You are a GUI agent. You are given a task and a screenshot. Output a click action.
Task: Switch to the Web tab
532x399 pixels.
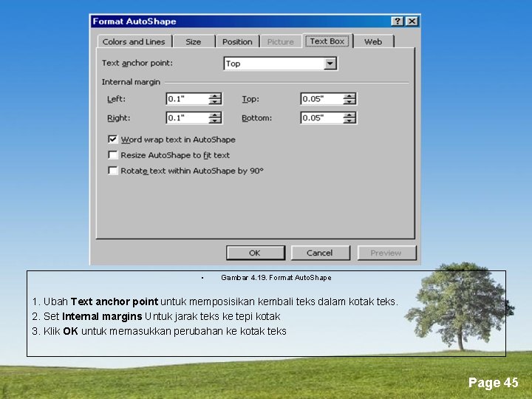click(373, 41)
